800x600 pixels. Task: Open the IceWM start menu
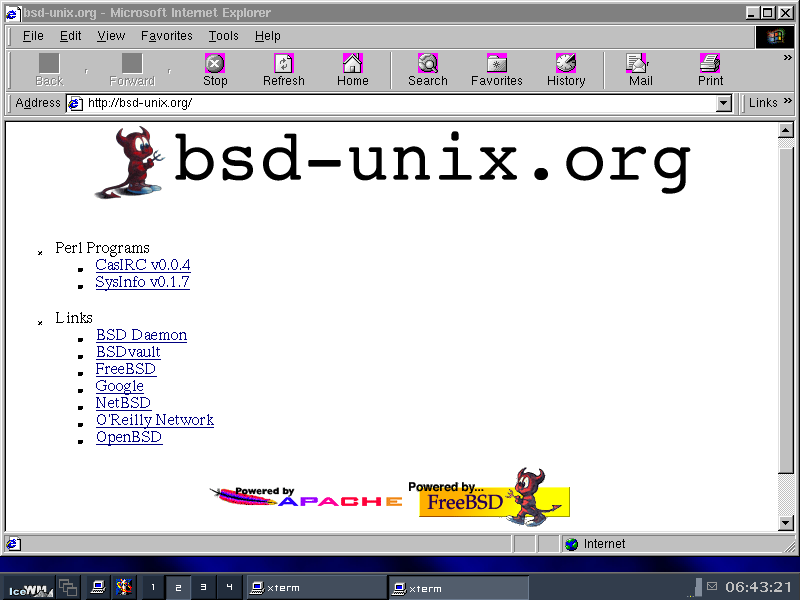[27, 588]
